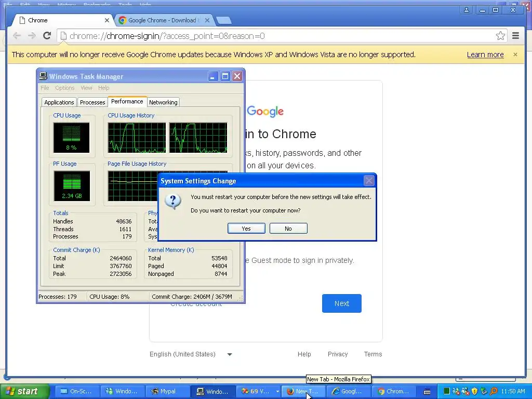Switch to the On-Screen Keyboard taskbar button
532x399 pixels.
tap(76, 391)
